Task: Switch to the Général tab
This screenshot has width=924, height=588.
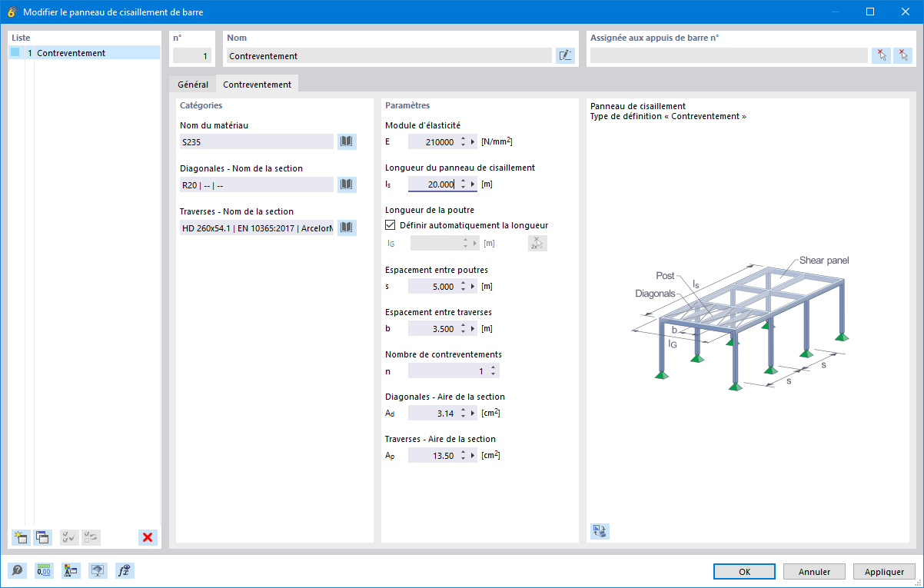Action: (x=193, y=85)
